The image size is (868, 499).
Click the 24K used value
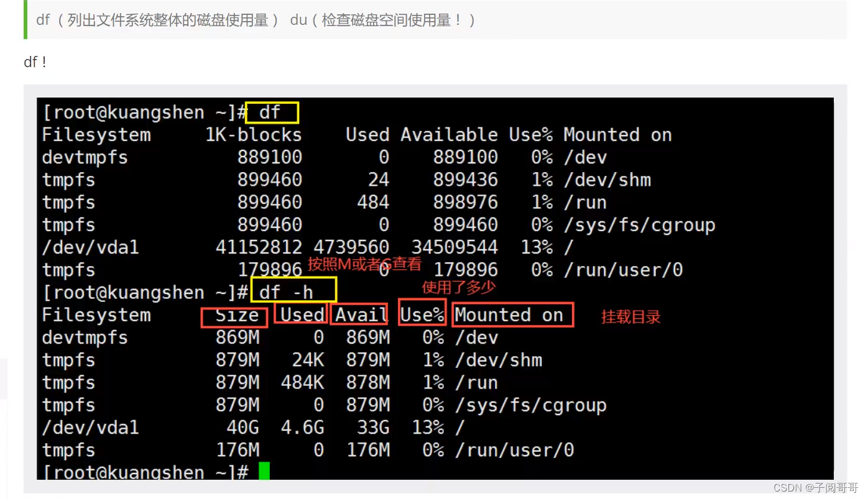tap(308, 360)
